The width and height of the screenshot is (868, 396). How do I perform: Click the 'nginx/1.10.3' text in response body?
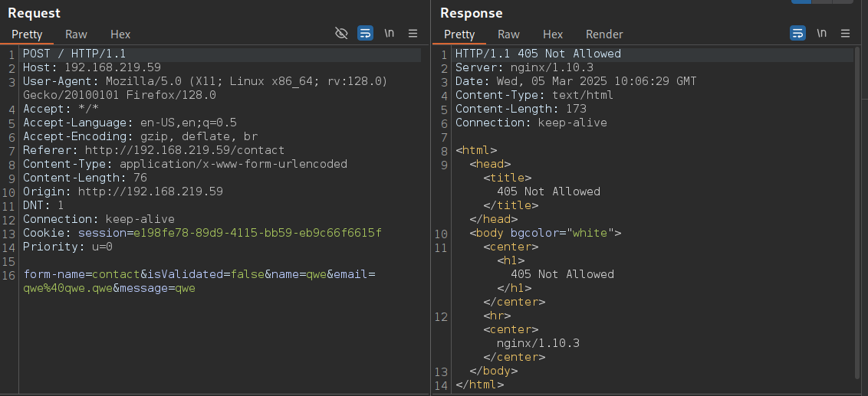point(538,344)
